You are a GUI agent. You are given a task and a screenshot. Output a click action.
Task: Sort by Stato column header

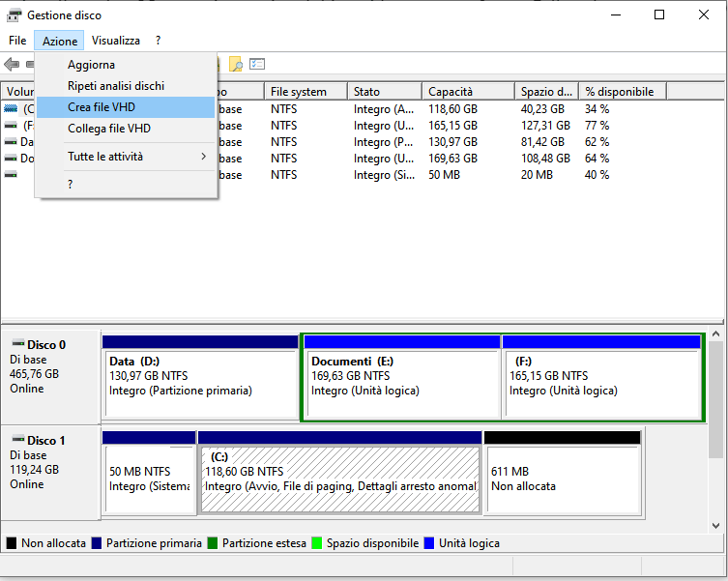click(385, 92)
